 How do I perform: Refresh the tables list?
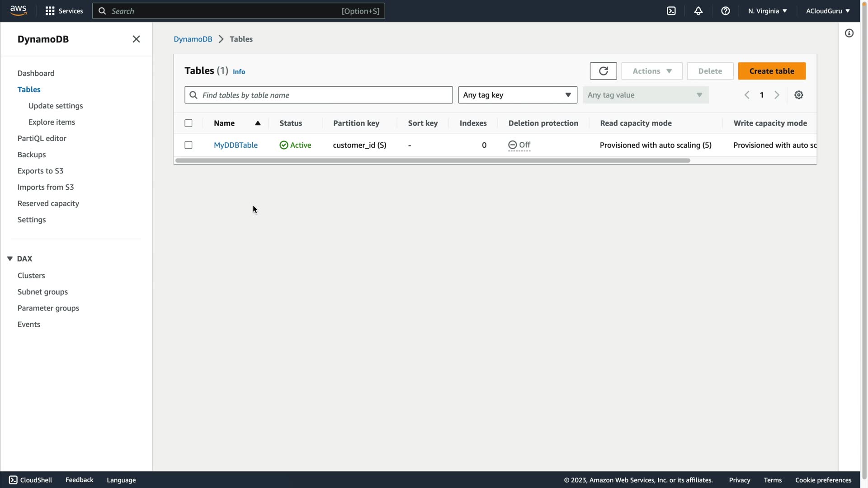point(603,71)
